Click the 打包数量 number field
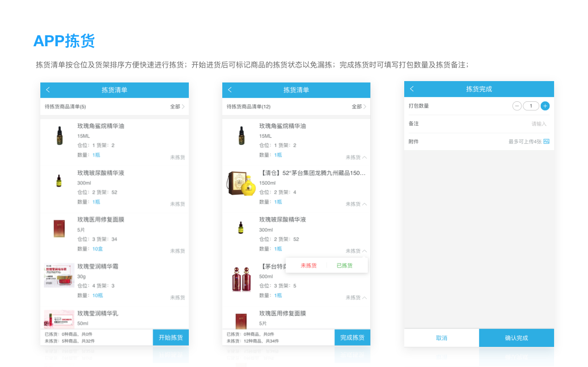 click(x=531, y=106)
